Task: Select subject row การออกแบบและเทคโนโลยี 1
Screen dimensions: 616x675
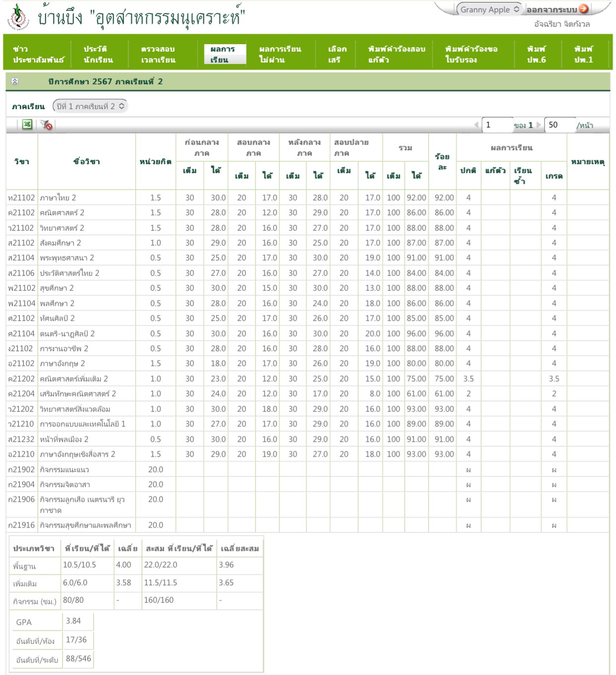Action: (308, 424)
